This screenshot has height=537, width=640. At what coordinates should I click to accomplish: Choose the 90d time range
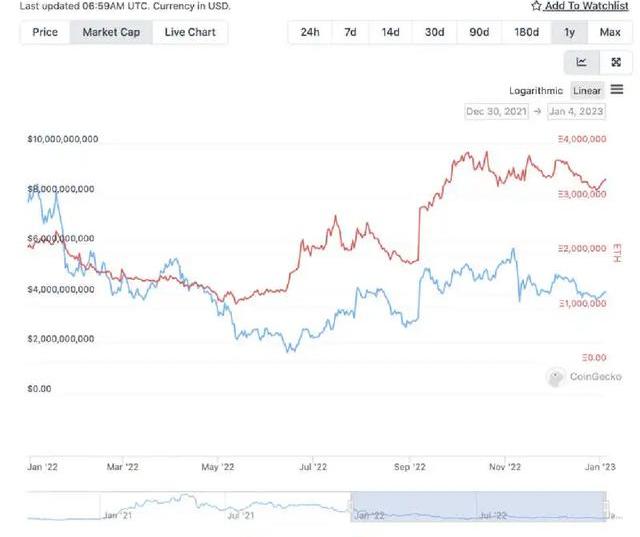click(479, 32)
